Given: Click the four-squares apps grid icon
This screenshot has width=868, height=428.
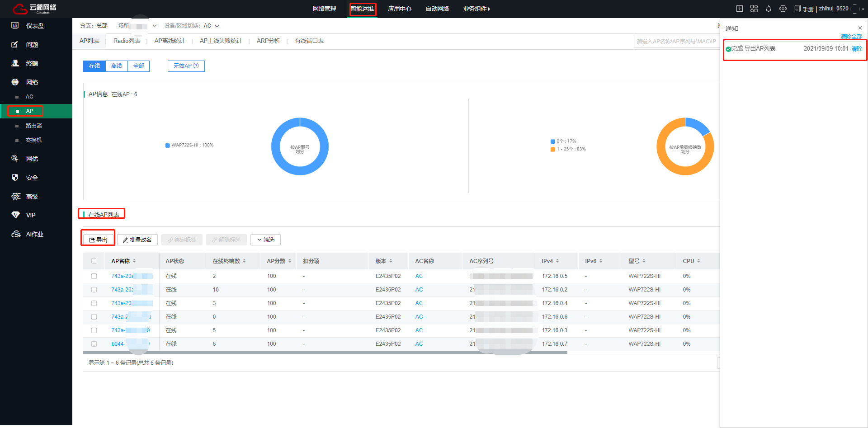Looking at the screenshot, I should [x=754, y=9].
